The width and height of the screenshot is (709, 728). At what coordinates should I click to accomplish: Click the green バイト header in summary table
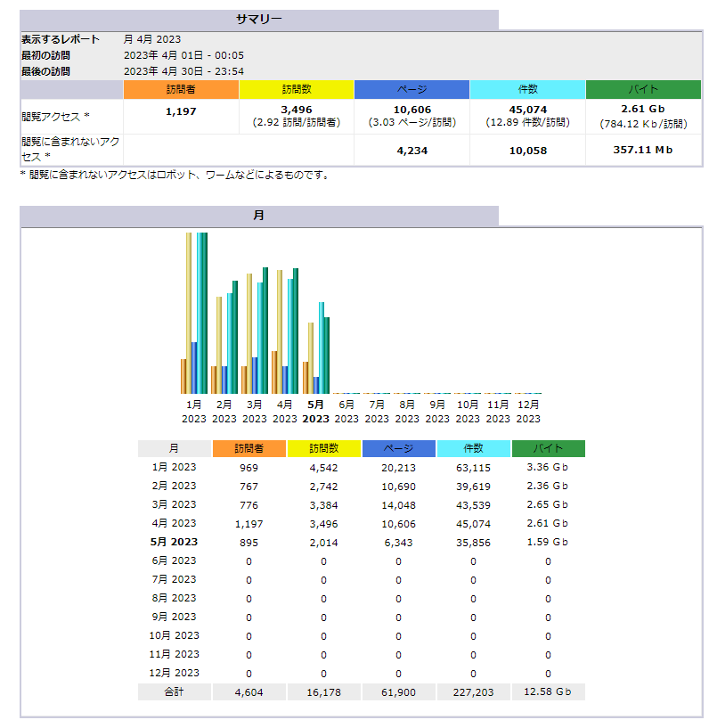coord(643,89)
